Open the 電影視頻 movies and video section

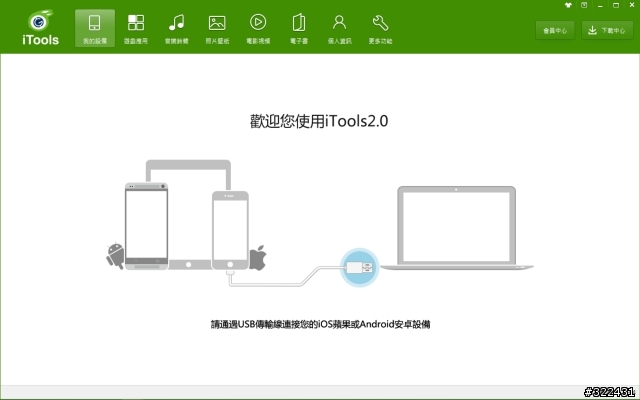click(x=258, y=28)
